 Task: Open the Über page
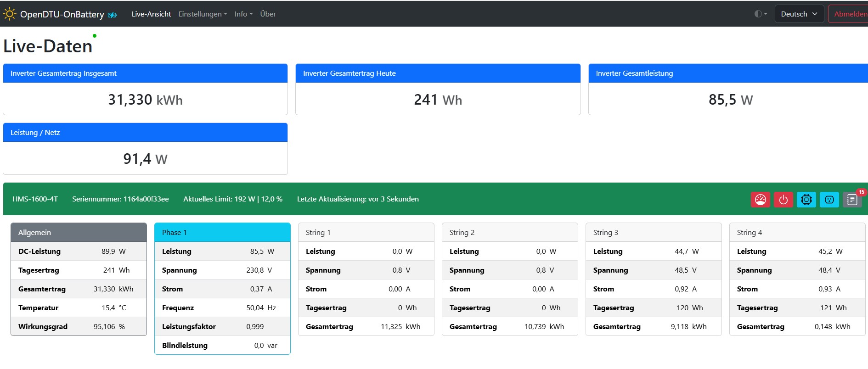(268, 14)
